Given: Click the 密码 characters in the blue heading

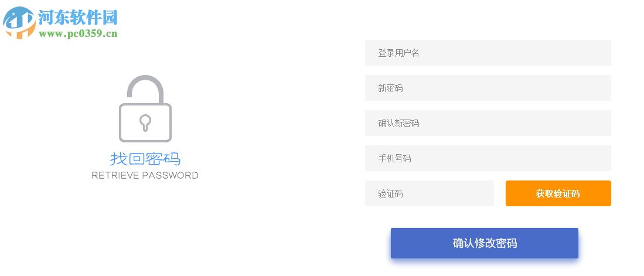Looking at the screenshot, I should (x=163, y=159).
